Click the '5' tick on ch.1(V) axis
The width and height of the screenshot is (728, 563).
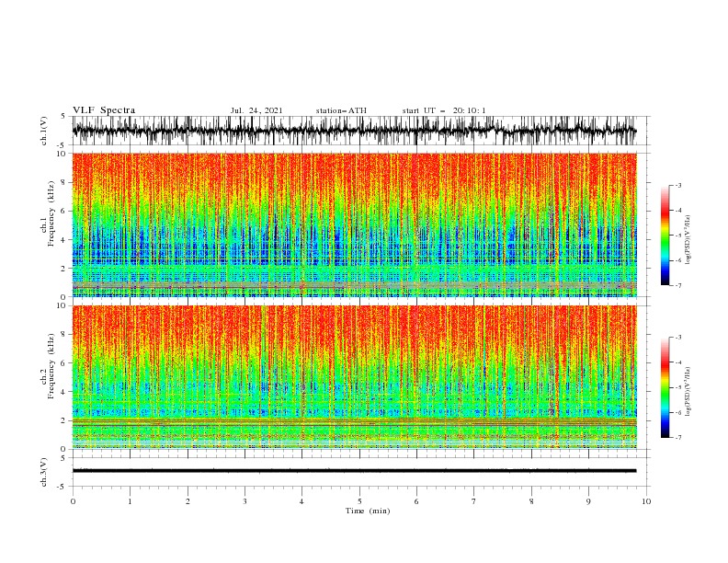[x=64, y=116]
